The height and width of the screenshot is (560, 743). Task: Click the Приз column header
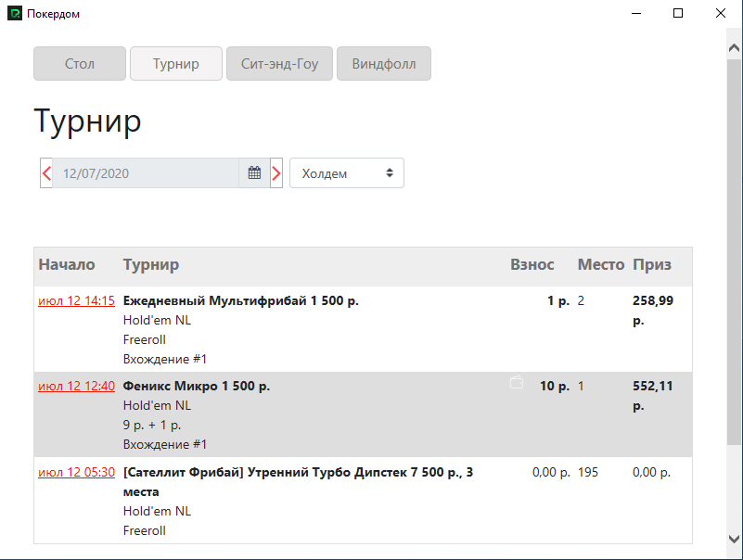(652, 264)
